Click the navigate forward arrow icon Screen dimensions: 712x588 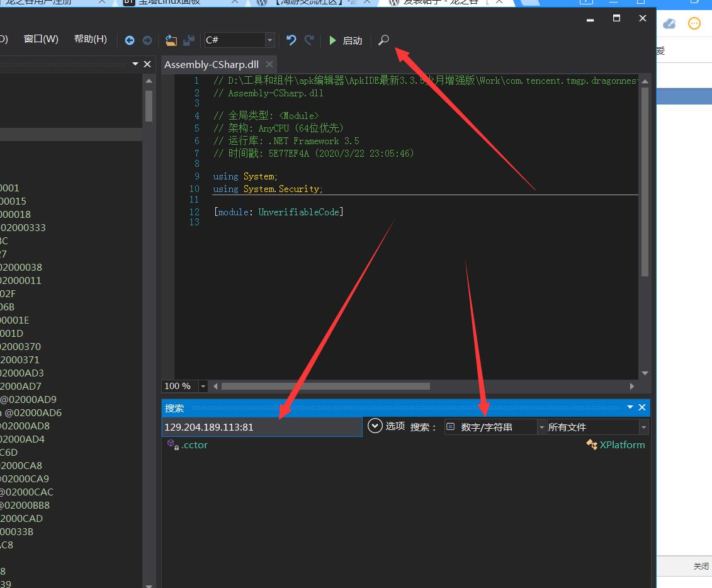coord(147,40)
